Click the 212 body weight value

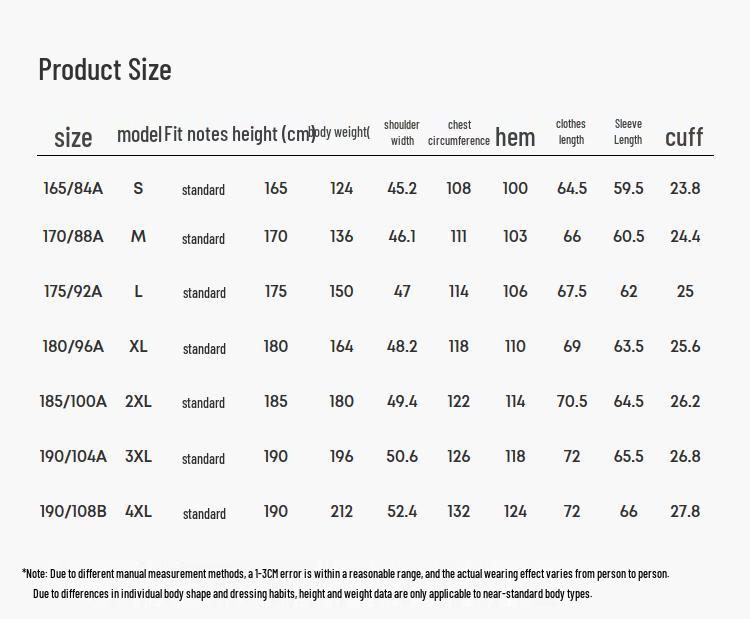[x=342, y=512]
